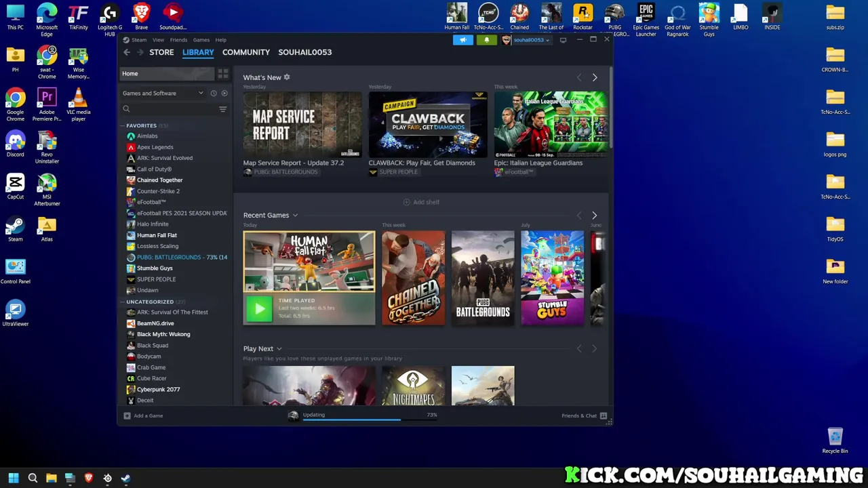Show ready-to-play games only icon

tap(224, 94)
